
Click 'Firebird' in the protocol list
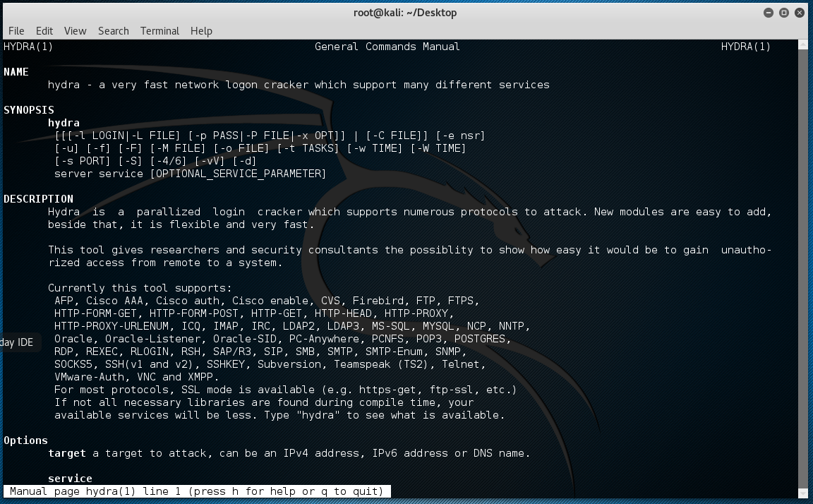tap(378, 301)
